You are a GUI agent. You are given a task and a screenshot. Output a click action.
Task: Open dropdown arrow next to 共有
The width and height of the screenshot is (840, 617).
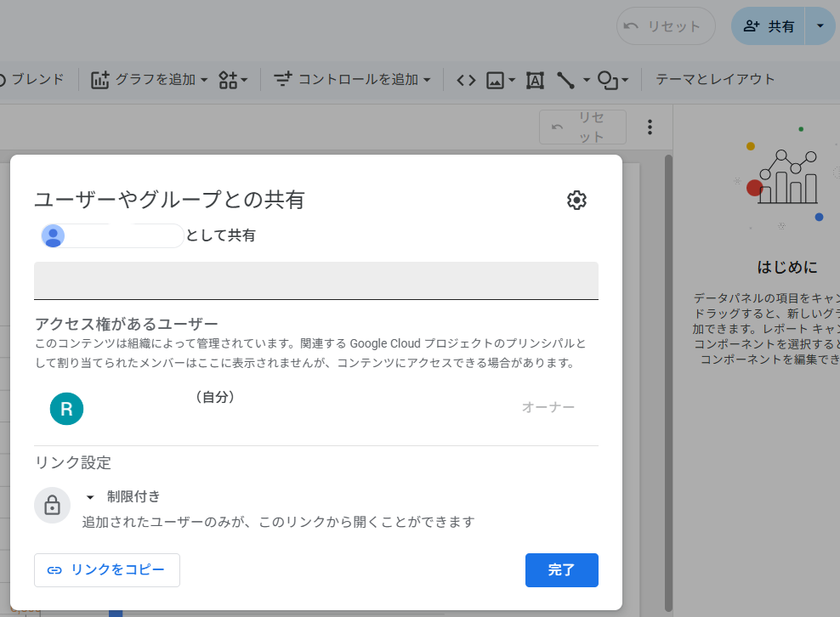pyautogui.click(x=820, y=25)
